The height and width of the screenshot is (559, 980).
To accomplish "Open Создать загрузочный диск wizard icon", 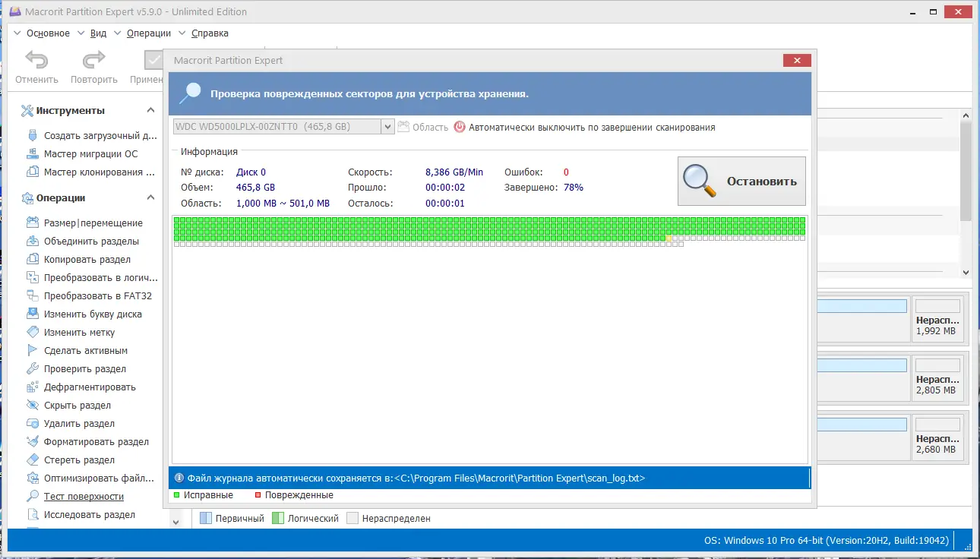I will tap(32, 136).
